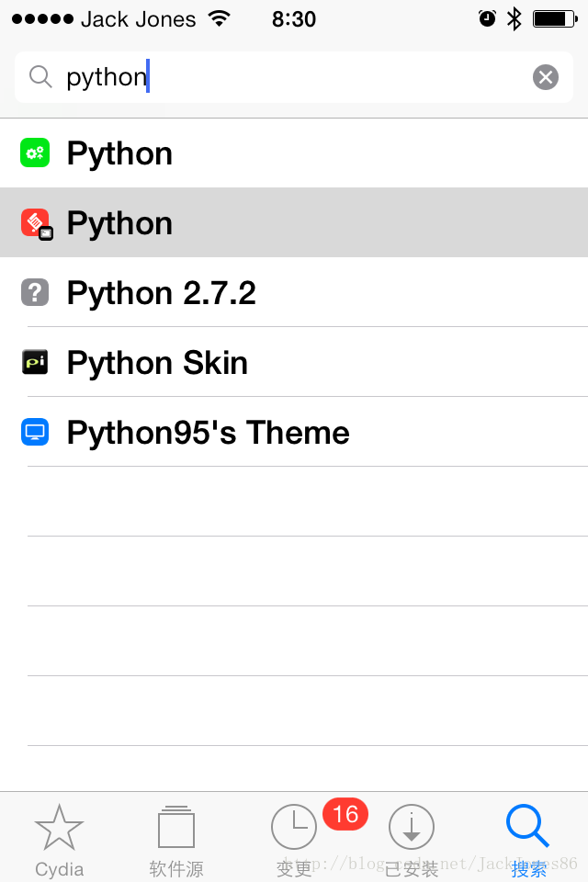Image resolution: width=588 pixels, height=882 pixels.
Task: Open the 软件源 sources tab
Action: pos(176,840)
